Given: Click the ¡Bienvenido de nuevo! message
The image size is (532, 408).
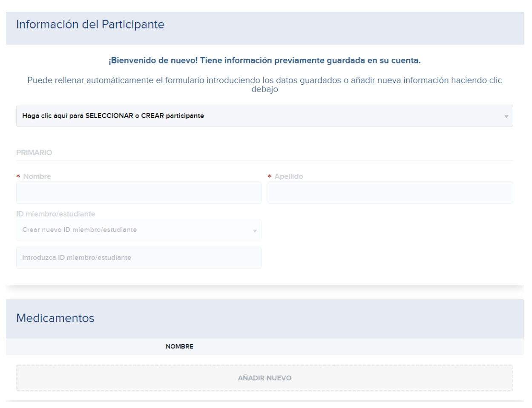Looking at the screenshot, I should [265, 60].
